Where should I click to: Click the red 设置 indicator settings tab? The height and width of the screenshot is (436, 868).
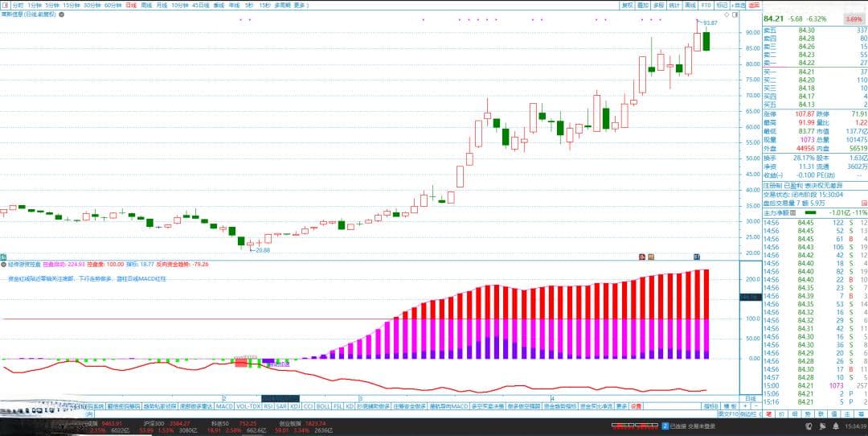point(636,406)
